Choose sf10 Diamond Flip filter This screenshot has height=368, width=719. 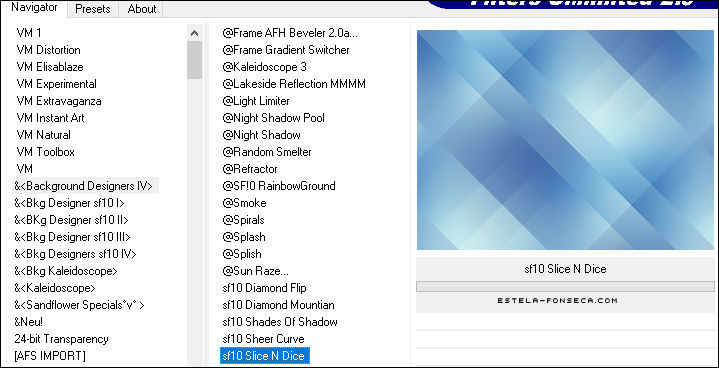pos(264,288)
